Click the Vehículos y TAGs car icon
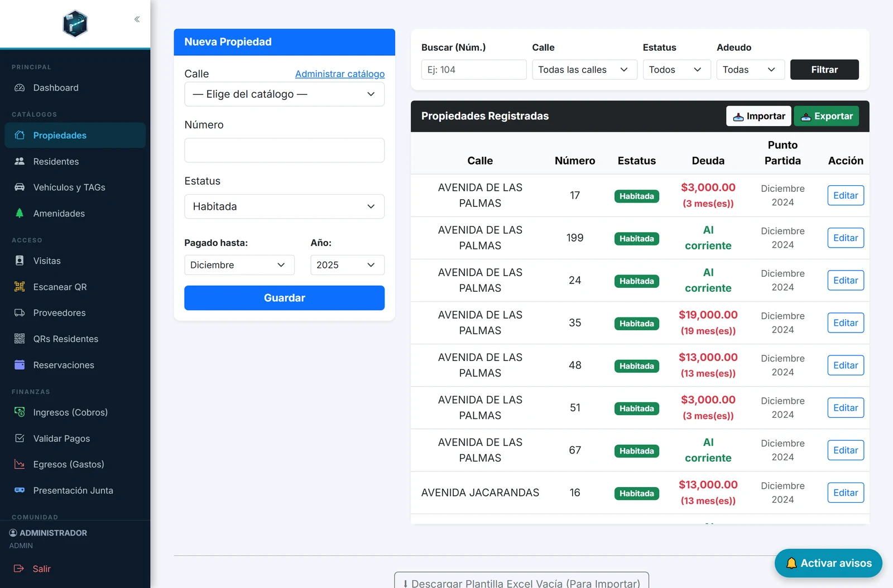Image resolution: width=893 pixels, height=588 pixels. [20, 187]
